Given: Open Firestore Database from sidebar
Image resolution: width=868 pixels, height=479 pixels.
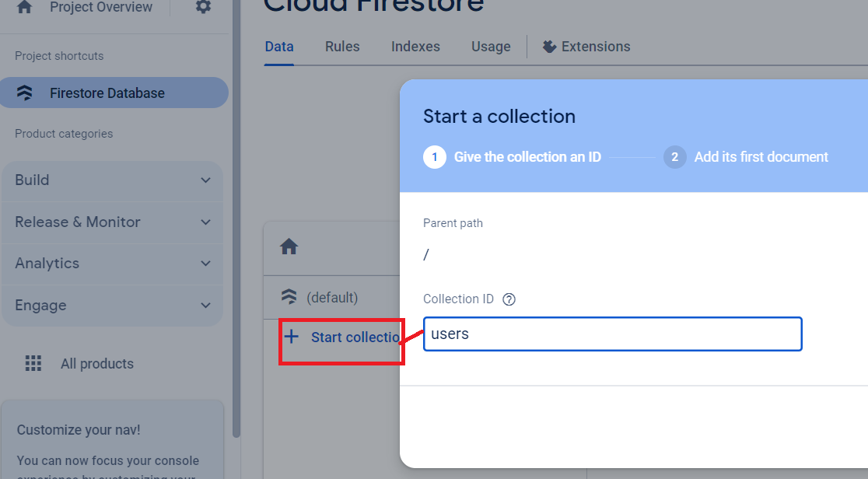Looking at the screenshot, I should click(107, 93).
